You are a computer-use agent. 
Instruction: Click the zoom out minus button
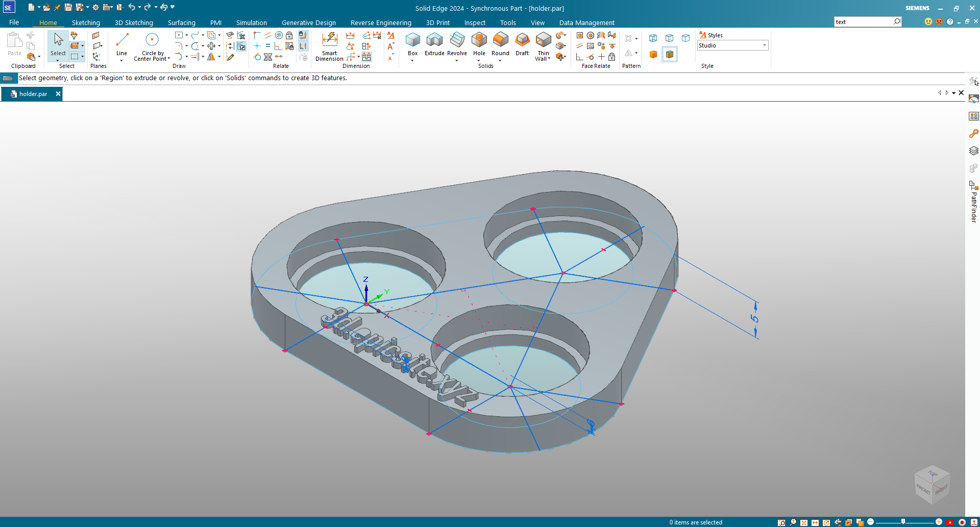[871, 522]
